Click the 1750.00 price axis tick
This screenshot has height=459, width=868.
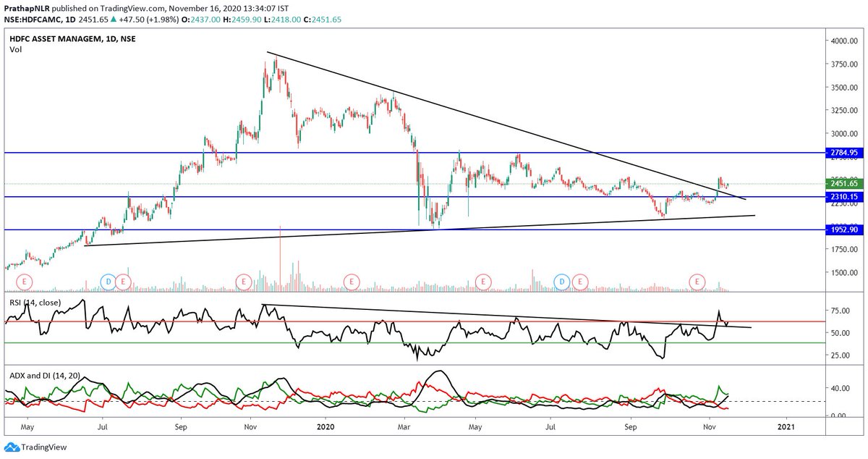pos(846,250)
